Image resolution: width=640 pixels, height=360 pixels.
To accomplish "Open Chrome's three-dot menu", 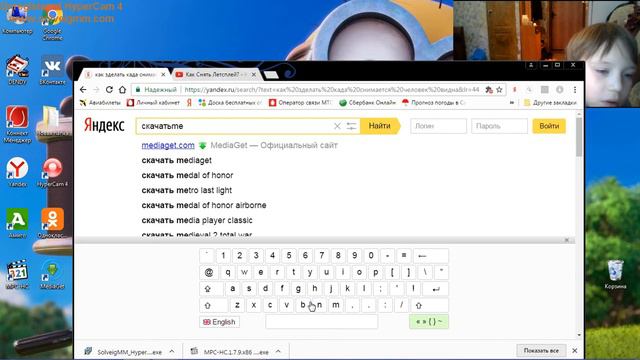I will click(x=575, y=90).
